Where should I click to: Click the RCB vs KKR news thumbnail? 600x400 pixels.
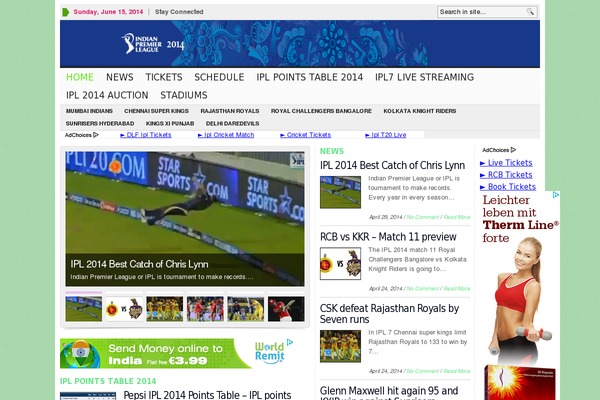340,264
